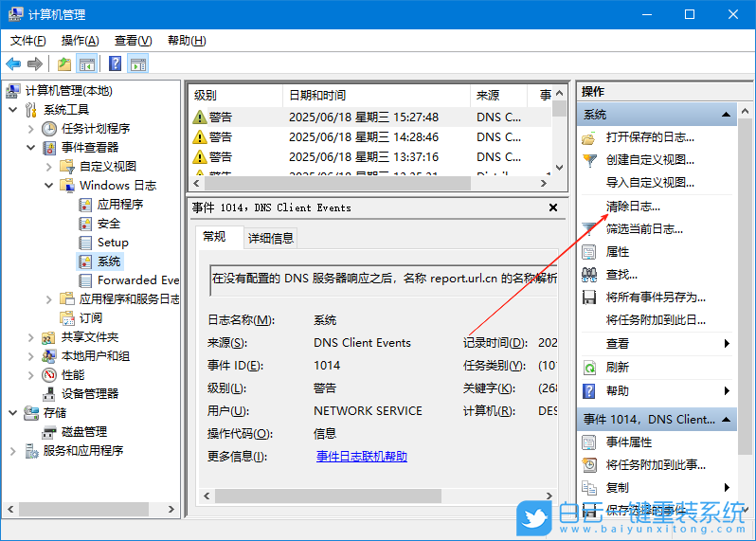
Task: Expand the 任务计划程序 tree node
Action: 31,129
